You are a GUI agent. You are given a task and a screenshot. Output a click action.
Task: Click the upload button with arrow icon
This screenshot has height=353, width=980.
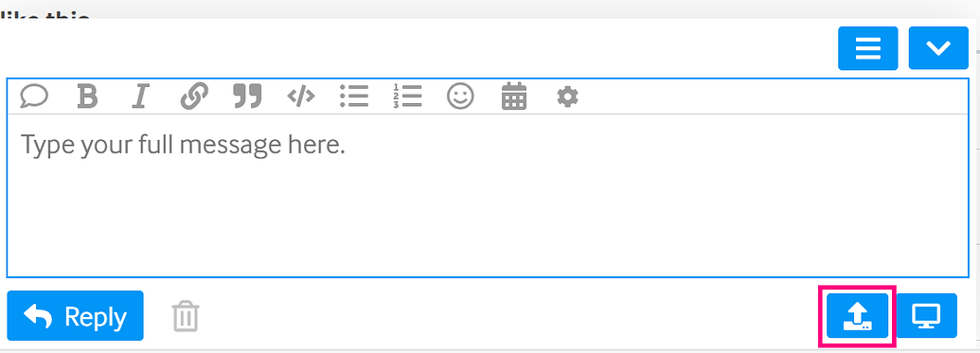tap(857, 315)
